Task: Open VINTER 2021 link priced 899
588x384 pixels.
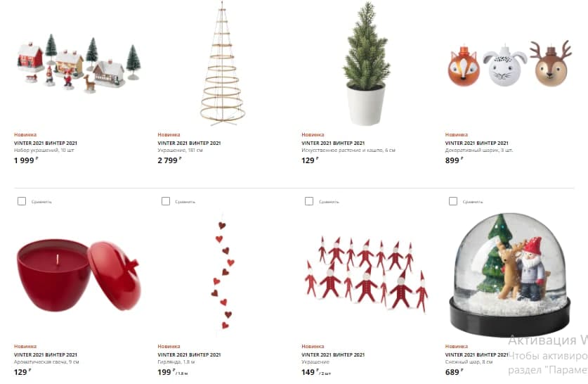Action: click(x=476, y=143)
